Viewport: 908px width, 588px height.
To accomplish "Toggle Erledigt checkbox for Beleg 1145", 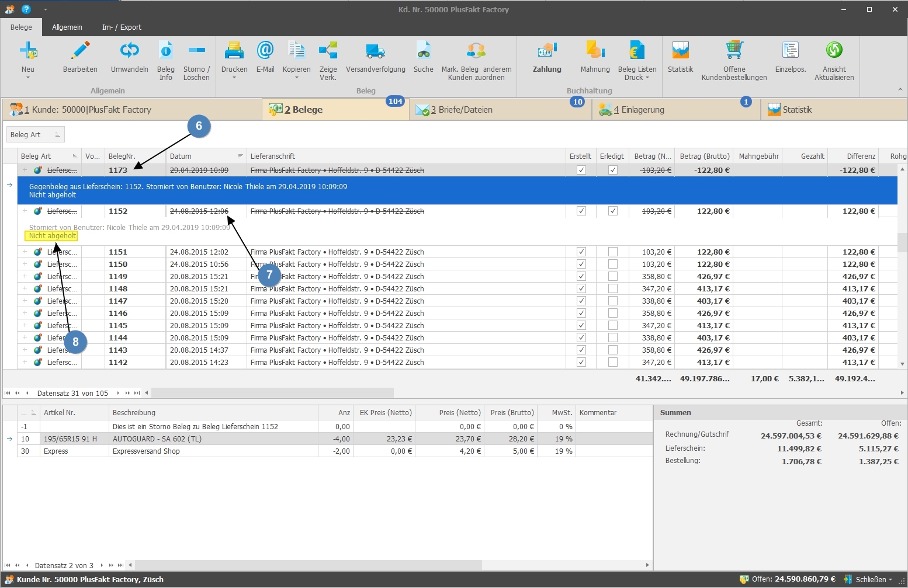I will 612,326.
